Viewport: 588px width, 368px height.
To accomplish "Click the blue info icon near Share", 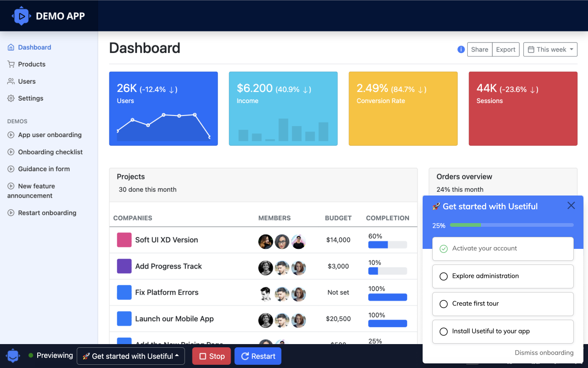I will click(x=461, y=49).
